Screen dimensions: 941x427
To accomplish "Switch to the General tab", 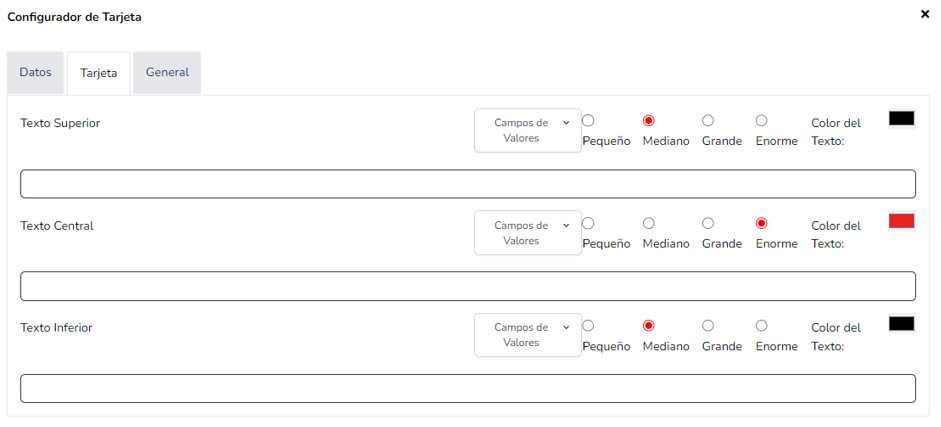I will pyautogui.click(x=167, y=73).
